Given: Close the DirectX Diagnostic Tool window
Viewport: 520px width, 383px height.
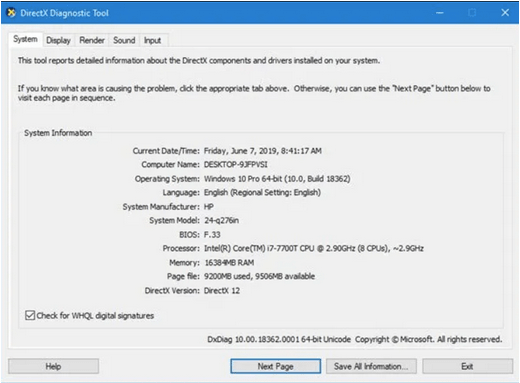Looking at the screenshot, I should coord(505,13).
